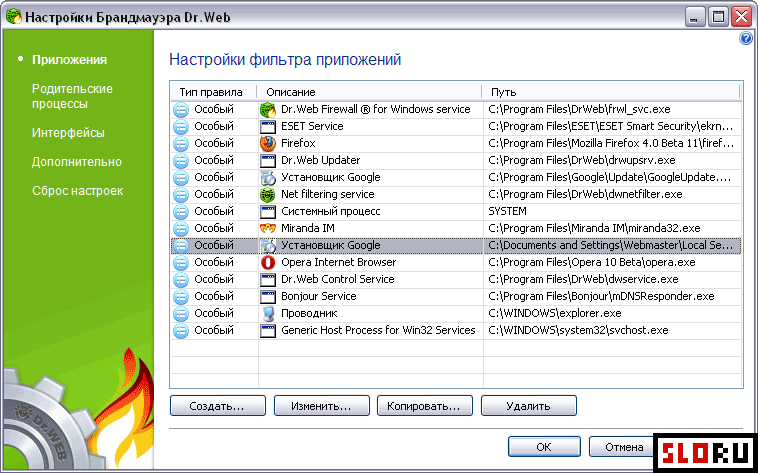This screenshot has height=473, width=758.
Task: Click the Проводник computer icon
Action: click(267, 313)
